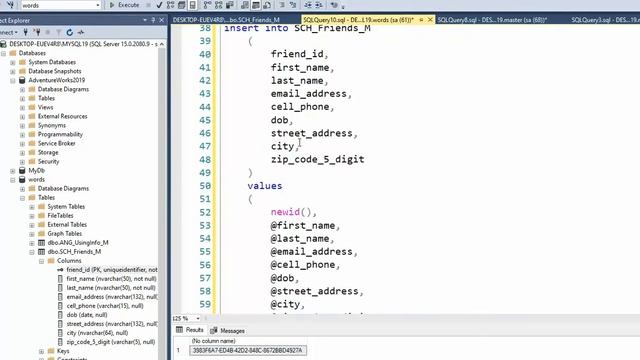Select Results to Grid toolbar icon
Viewport: 640px width, 360px height.
[256, 5]
